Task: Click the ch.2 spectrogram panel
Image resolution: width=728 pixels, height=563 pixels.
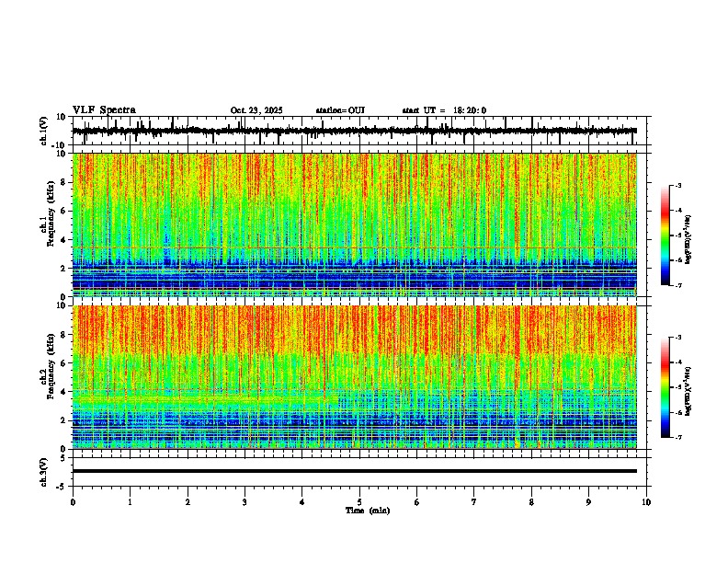Action: (354, 377)
